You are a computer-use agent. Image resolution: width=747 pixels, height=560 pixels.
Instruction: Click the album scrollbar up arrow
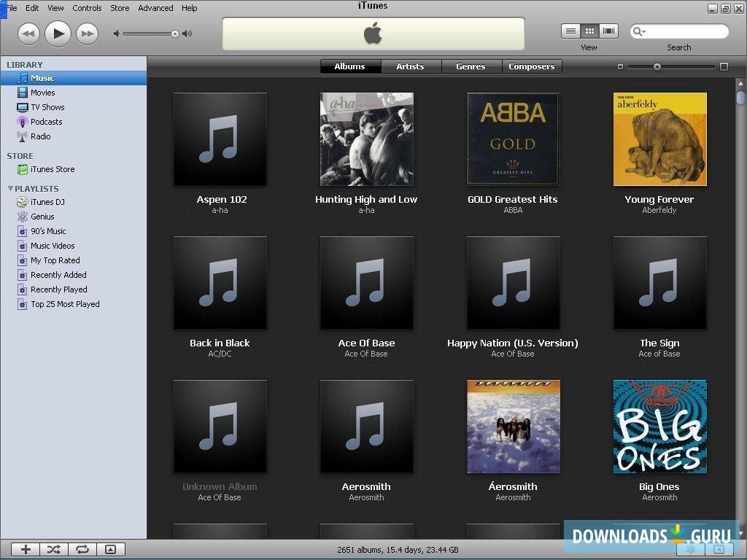click(x=741, y=83)
